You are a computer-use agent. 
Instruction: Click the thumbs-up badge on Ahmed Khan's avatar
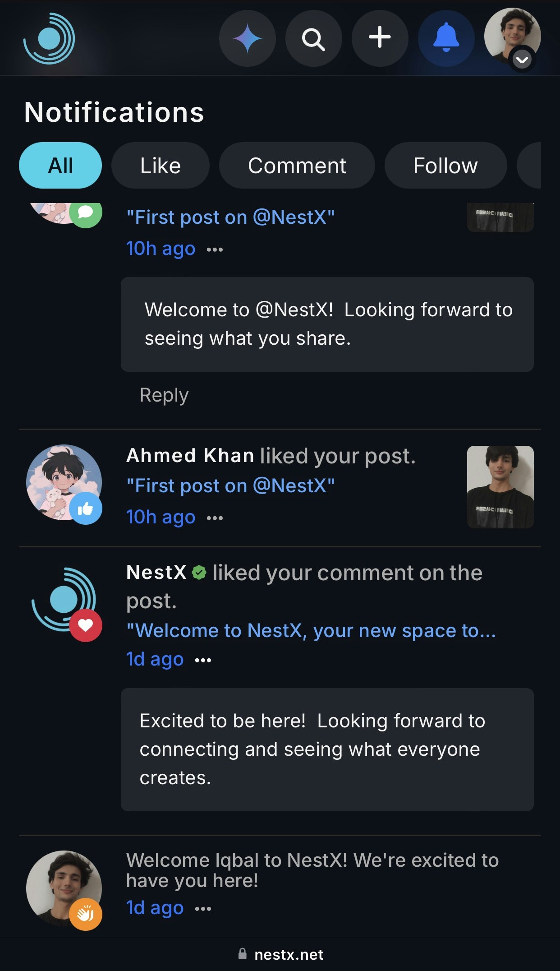87,508
